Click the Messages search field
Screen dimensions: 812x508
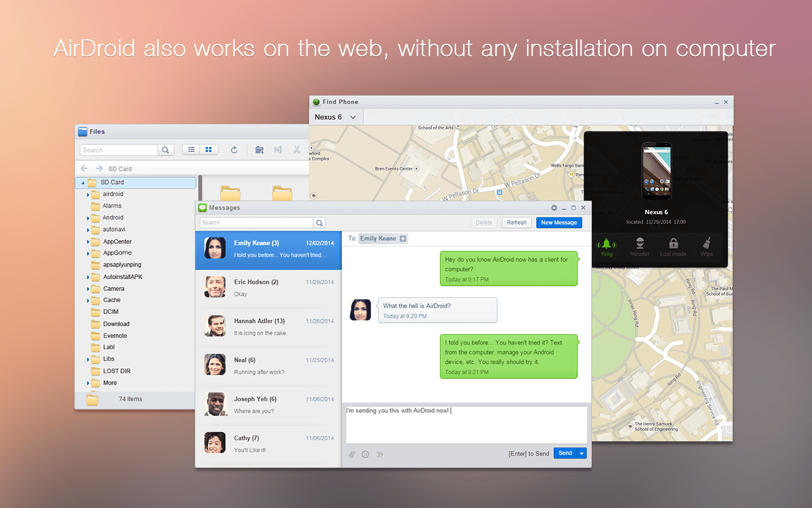pyautogui.click(x=257, y=223)
